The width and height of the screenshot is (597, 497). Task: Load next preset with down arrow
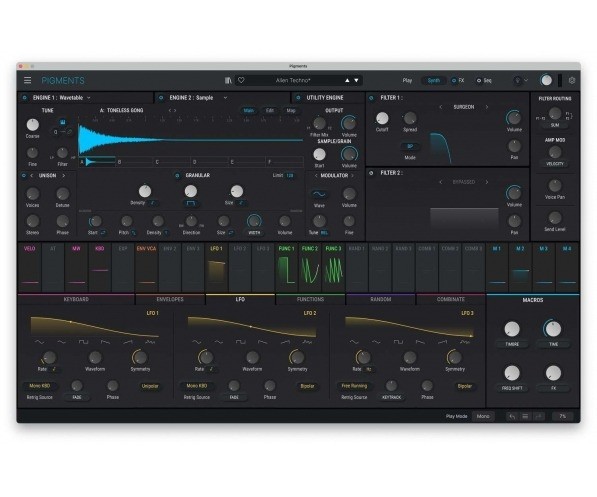coord(356,80)
